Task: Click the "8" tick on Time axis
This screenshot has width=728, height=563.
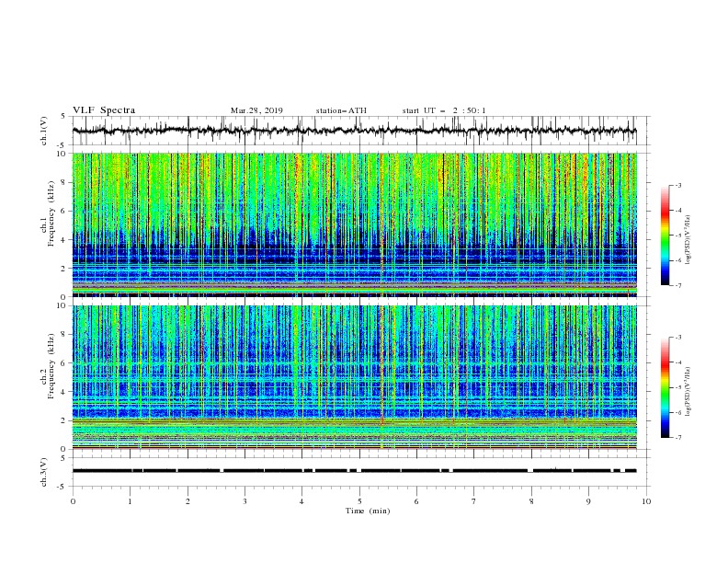Action: (531, 501)
